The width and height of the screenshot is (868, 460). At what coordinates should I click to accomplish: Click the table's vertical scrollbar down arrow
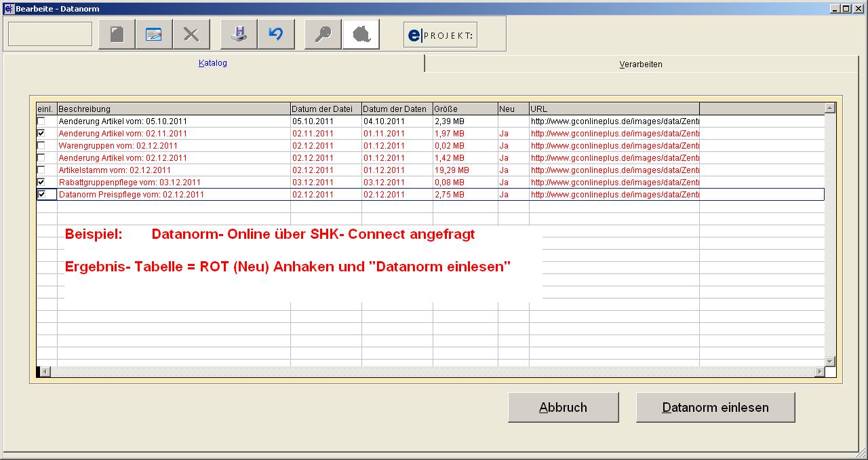pyautogui.click(x=829, y=362)
